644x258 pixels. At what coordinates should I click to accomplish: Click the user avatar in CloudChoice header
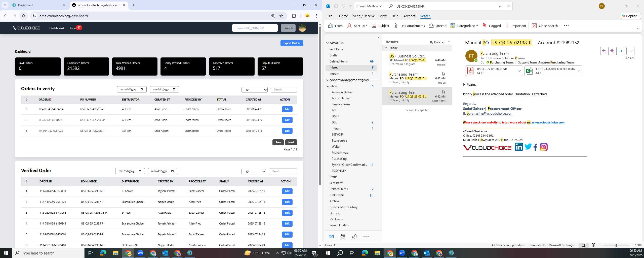pos(302,28)
